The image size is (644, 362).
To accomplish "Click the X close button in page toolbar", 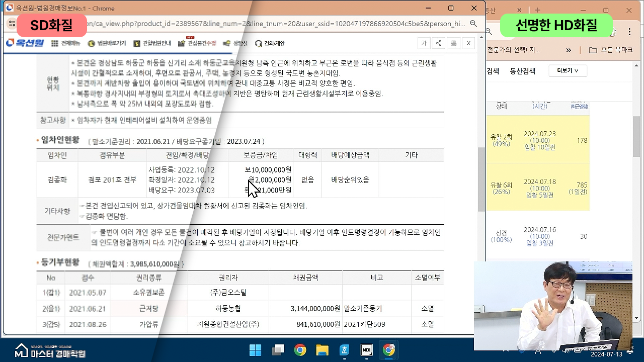I will tap(468, 43).
